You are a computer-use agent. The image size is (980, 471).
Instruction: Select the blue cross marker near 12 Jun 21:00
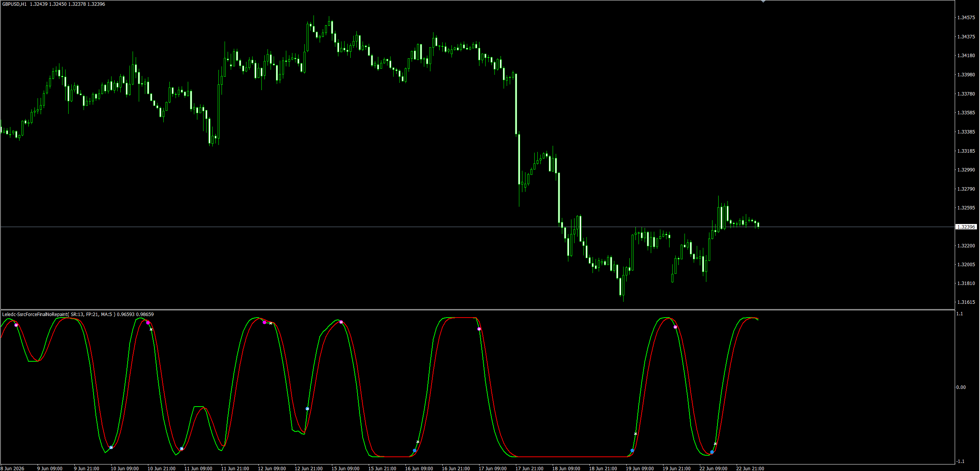click(307, 409)
